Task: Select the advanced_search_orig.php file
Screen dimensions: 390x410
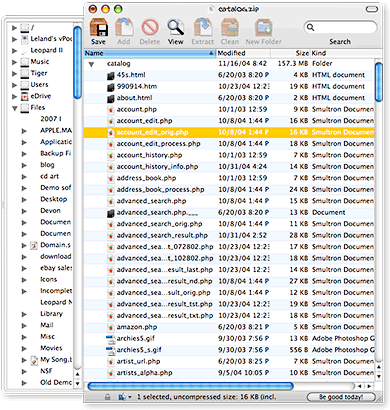Action: [159, 224]
